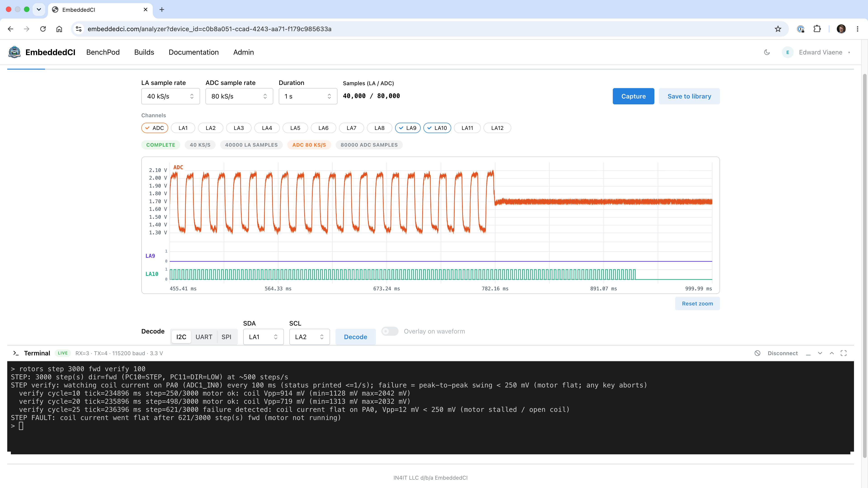The image size is (868, 488).
Task: Toggle Overlay on waveform switch
Action: point(390,331)
